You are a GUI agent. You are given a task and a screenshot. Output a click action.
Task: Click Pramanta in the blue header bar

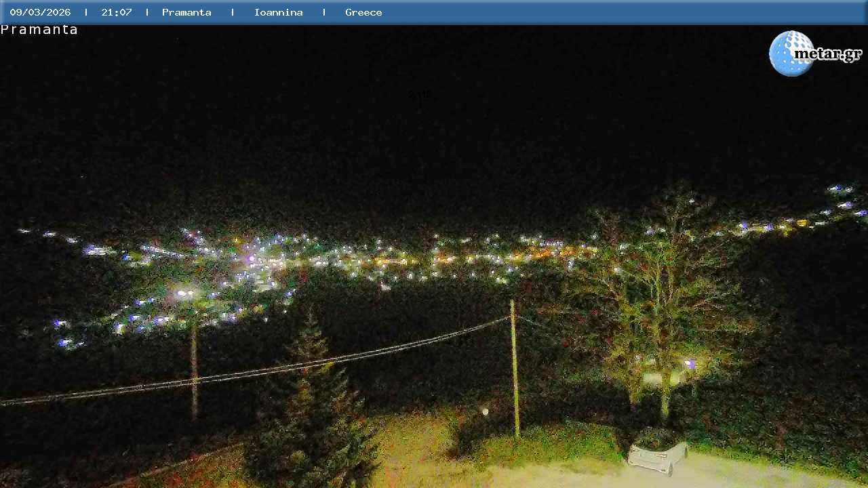pos(186,12)
